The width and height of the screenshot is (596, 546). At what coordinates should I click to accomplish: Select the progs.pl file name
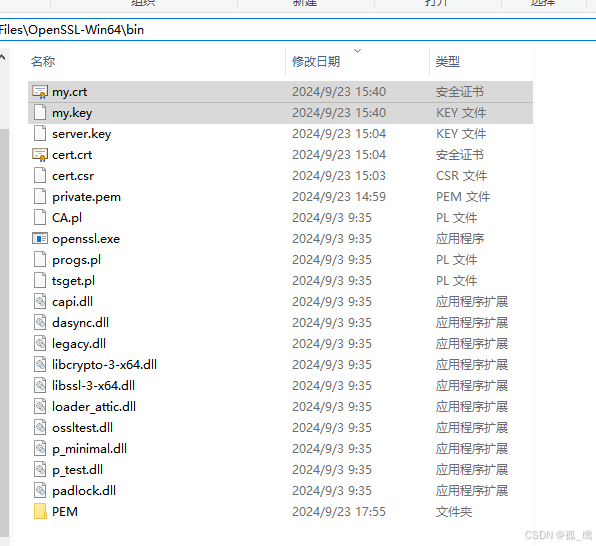(x=76, y=260)
